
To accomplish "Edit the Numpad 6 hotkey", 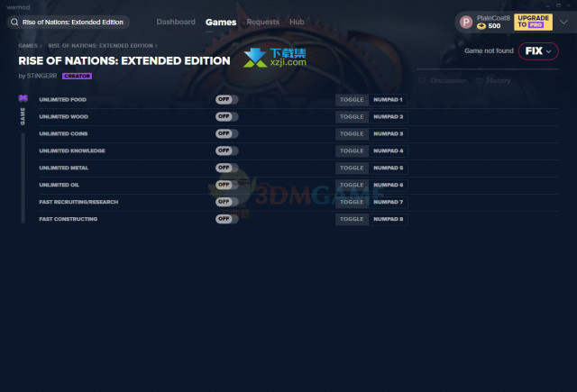I will click(389, 185).
